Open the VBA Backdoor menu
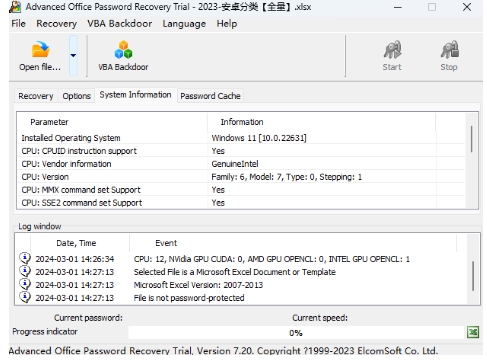Screen dimensions: 487x360 point(120,24)
